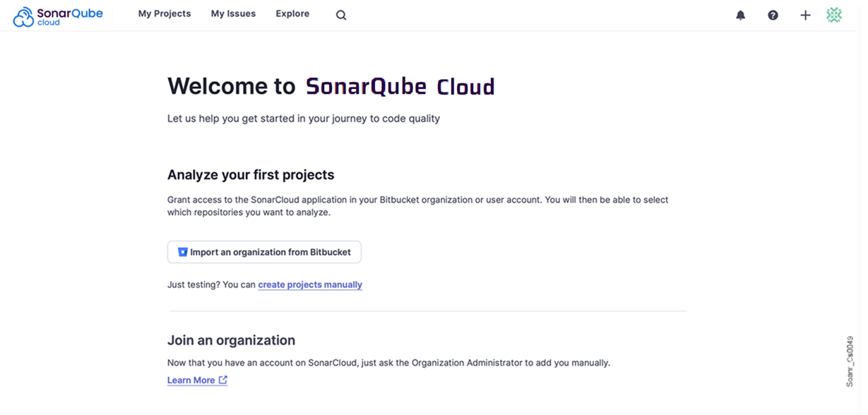Screen dimensions: 868x415
Task: Open the Learn More link
Action: pyautogui.click(x=191, y=380)
